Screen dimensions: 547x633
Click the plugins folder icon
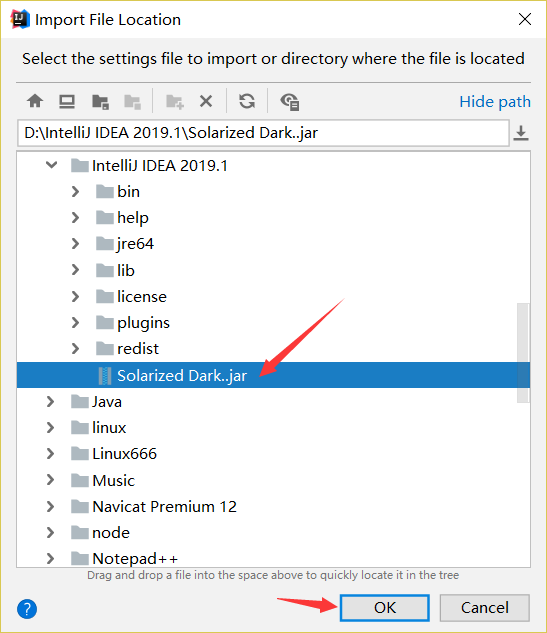click(x=105, y=322)
